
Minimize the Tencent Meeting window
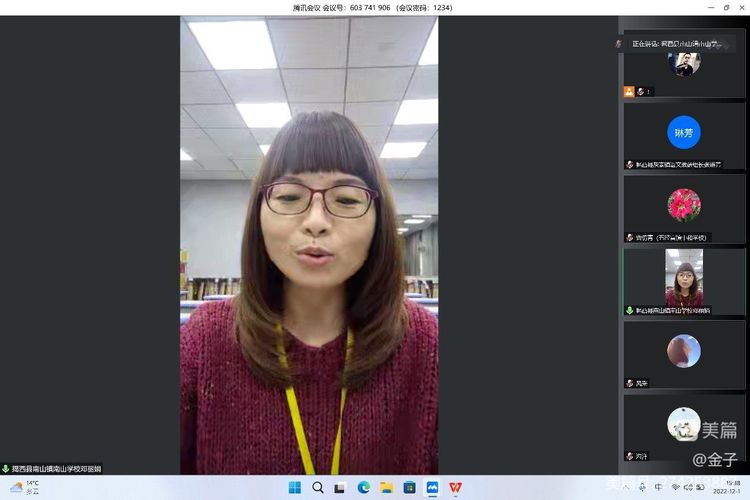(x=711, y=8)
